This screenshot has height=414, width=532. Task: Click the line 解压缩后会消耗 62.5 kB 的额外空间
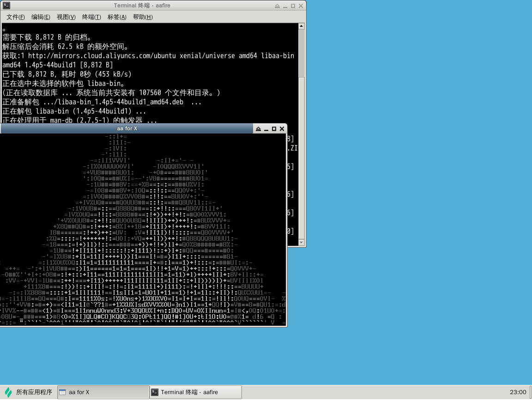[x=65, y=47]
